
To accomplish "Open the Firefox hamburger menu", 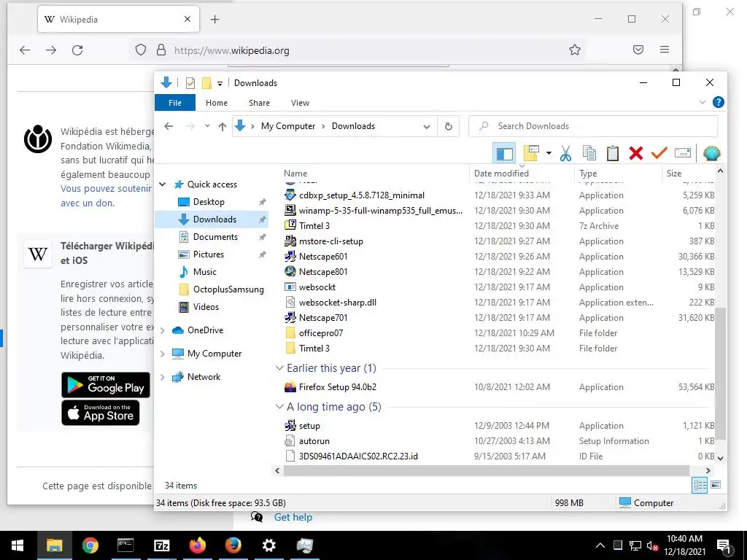I will pyautogui.click(x=665, y=50).
